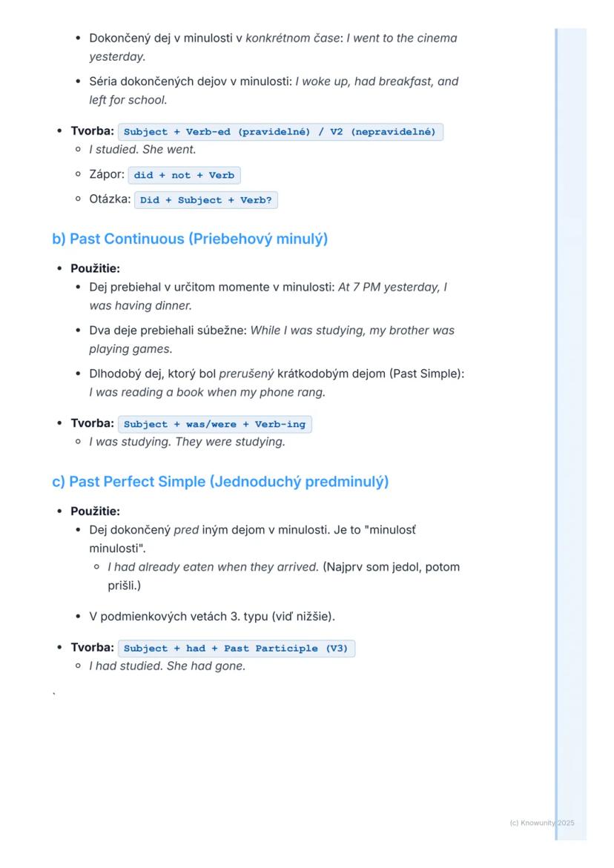Screen dimensions: 614x868
Task: Click the example 'I studied. She went.'
Action: click(x=142, y=150)
